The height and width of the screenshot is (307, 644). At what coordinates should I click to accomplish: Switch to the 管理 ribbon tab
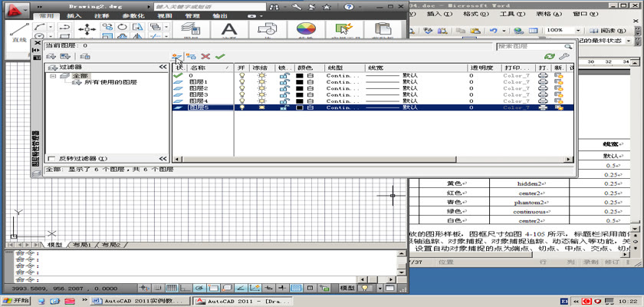coord(192,16)
